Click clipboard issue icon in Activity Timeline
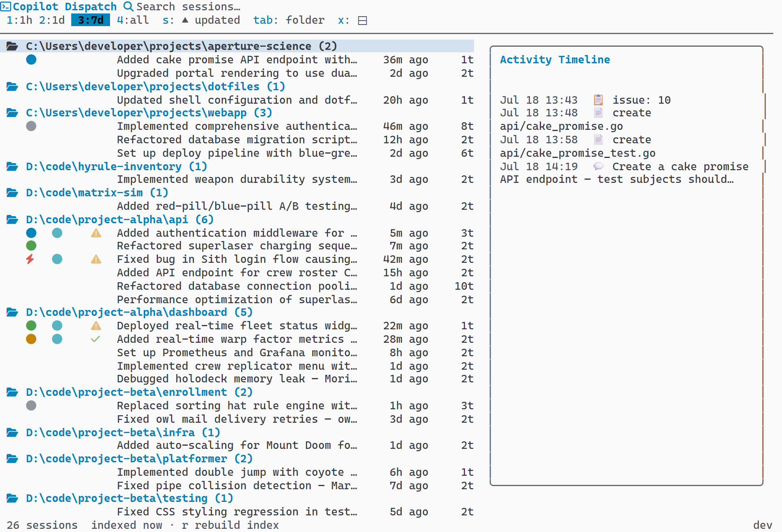The width and height of the screenshot is (782, 532). 598,100
